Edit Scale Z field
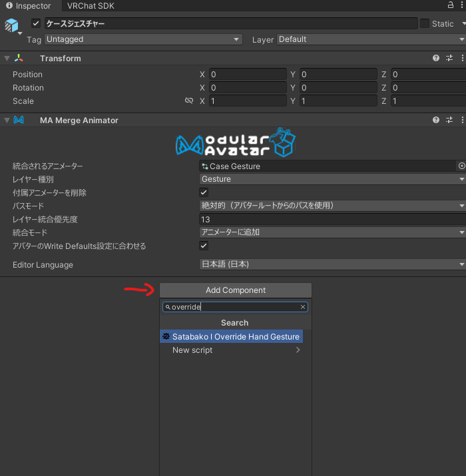 pyautogui.click(x=428, y=101)
